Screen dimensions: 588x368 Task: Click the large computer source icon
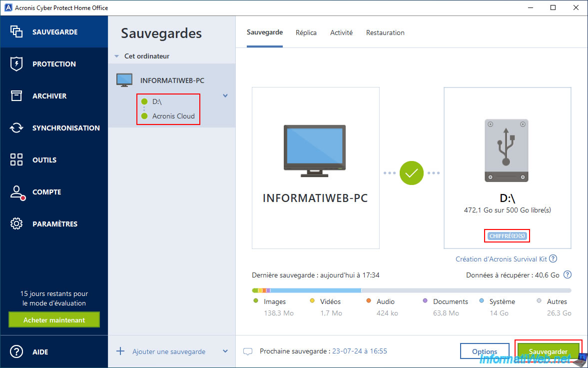pyautogui.click(x=315, y=151)
